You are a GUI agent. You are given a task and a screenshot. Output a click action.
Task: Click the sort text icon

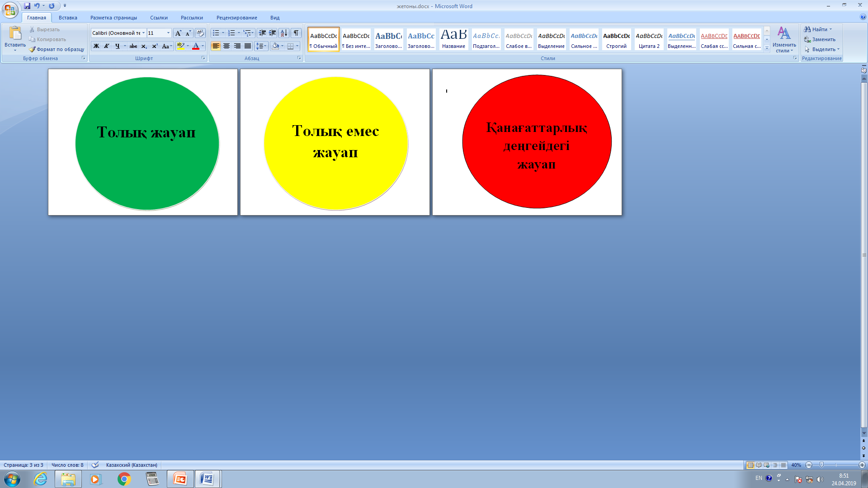coord(284,33)
